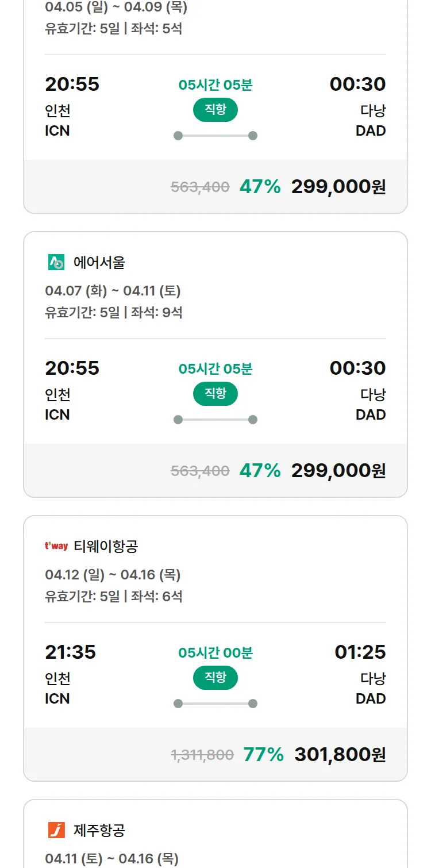The width and height of the screenshot is (431, 868).
Task: Select the 에어서울 airline name
Action: click(x=99, y=263)
